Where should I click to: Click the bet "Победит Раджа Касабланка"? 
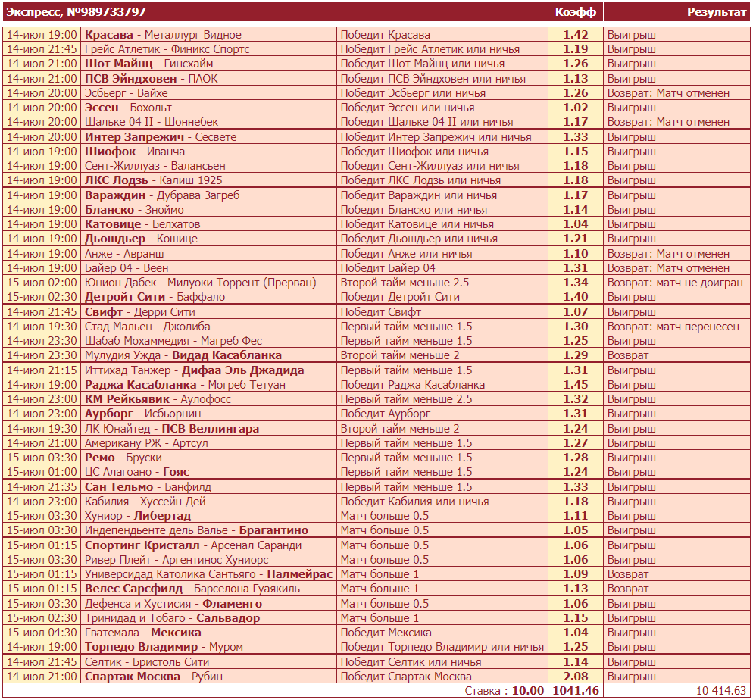pos(413,385)
